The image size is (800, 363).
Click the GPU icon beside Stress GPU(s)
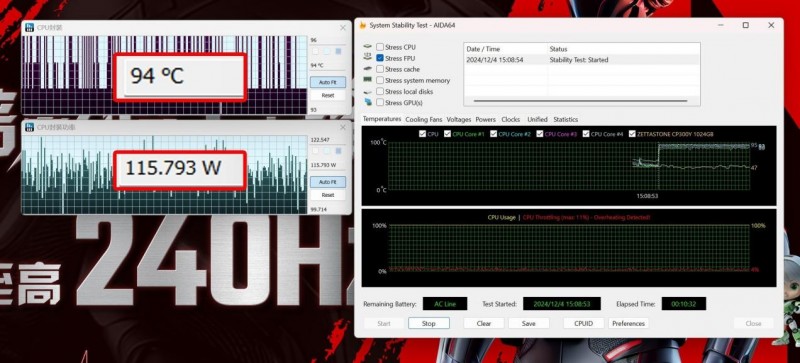(368, 103)
